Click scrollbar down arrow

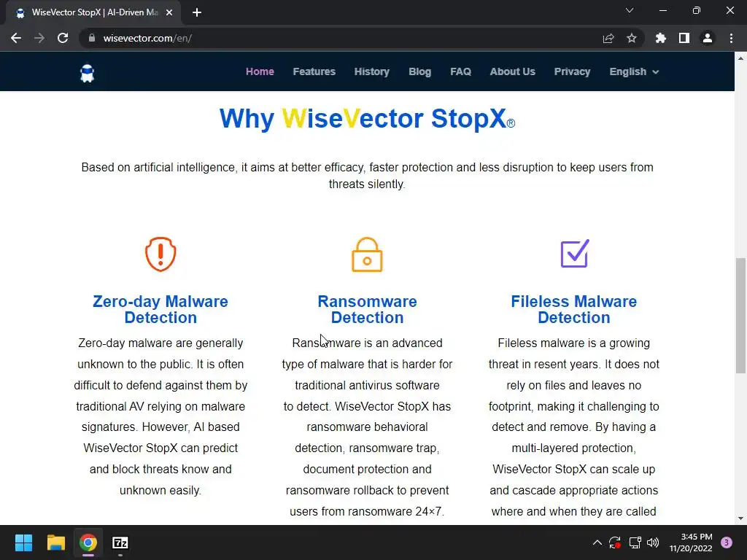[740, 518]
